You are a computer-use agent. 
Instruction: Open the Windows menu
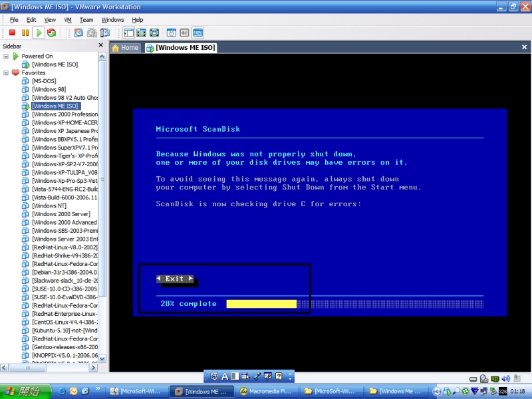click(112, 20)
